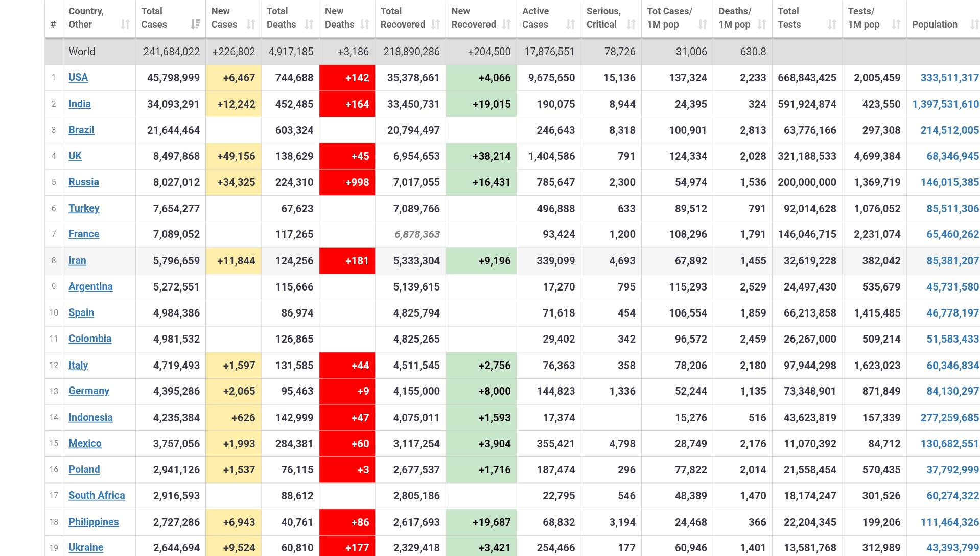Open the Germany country link
The image size is (980, 556).
89,391
